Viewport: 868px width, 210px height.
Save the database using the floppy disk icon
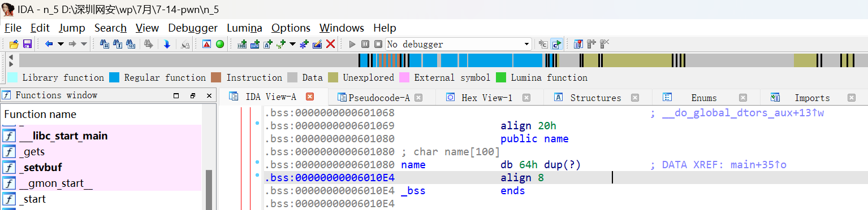pos(27,43)
